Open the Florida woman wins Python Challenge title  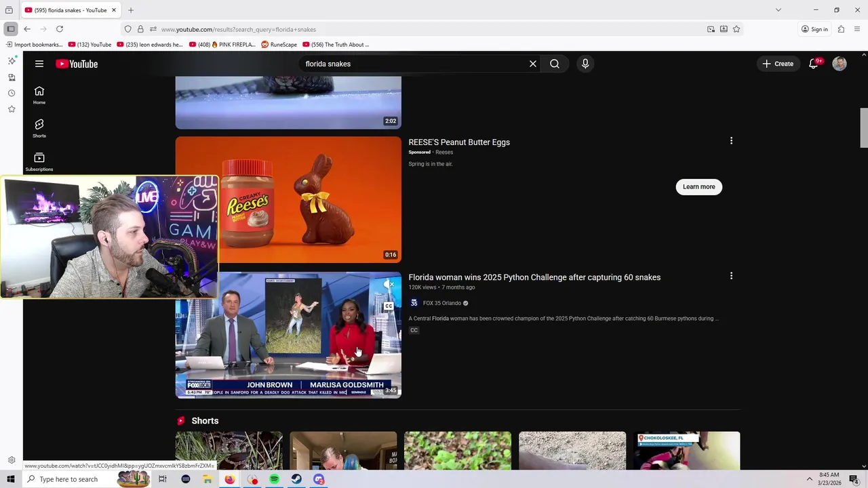(x=534, y=277)
